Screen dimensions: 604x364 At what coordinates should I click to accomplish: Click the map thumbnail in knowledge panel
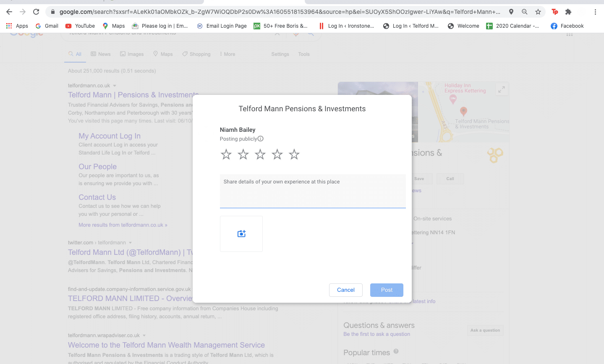click(x=463, y=112)
